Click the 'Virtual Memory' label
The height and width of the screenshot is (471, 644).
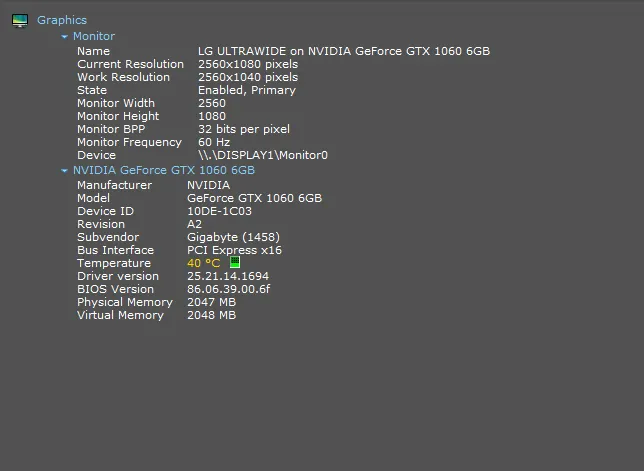pos(120,315)
